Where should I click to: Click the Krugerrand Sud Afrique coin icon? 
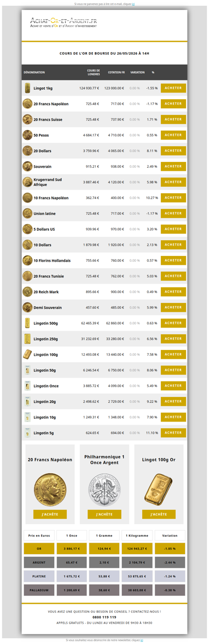(27, 182)
